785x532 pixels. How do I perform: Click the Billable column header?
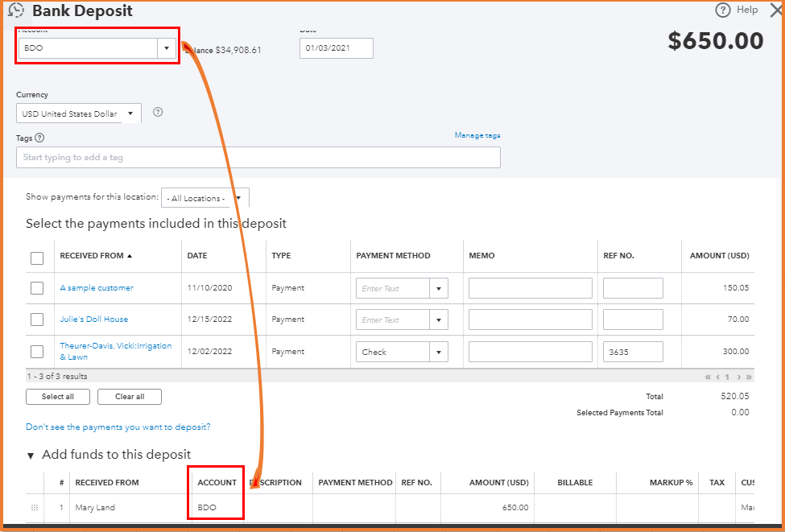click(x=575, y=483)
